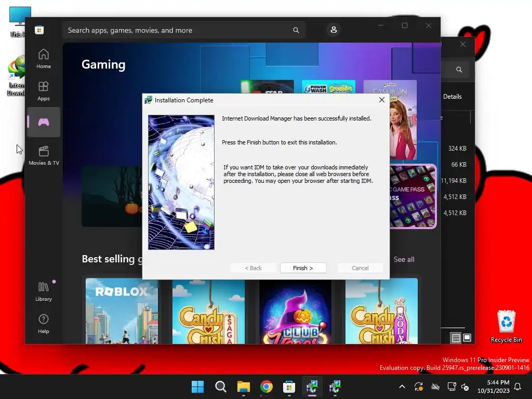Open the Fashion game banner tile
Image resolution: width=532 pixels, height=399 pixels.
(403, 120)
